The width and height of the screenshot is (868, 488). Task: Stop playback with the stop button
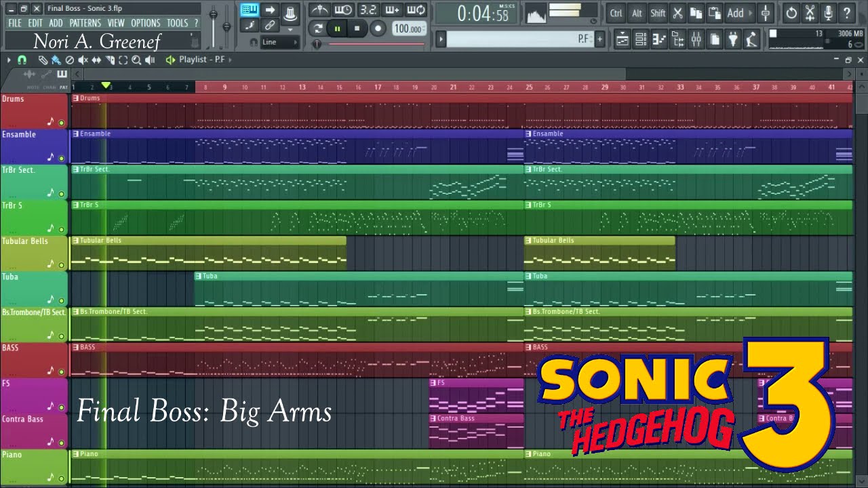(357, 28)
